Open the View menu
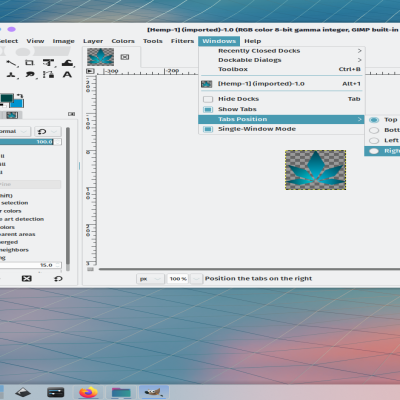Screen dimensions: 400x400 click(35, 41)
